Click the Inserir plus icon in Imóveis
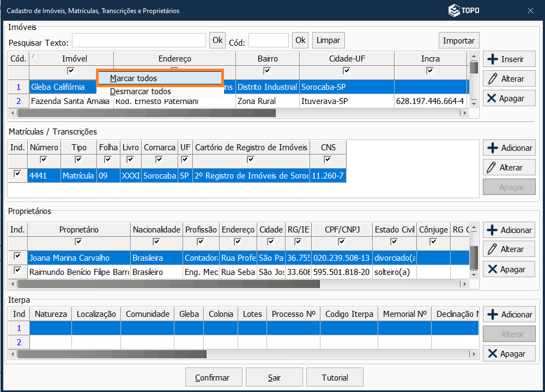The width and height of the screenshot is (545, 392). click(493, 59)
